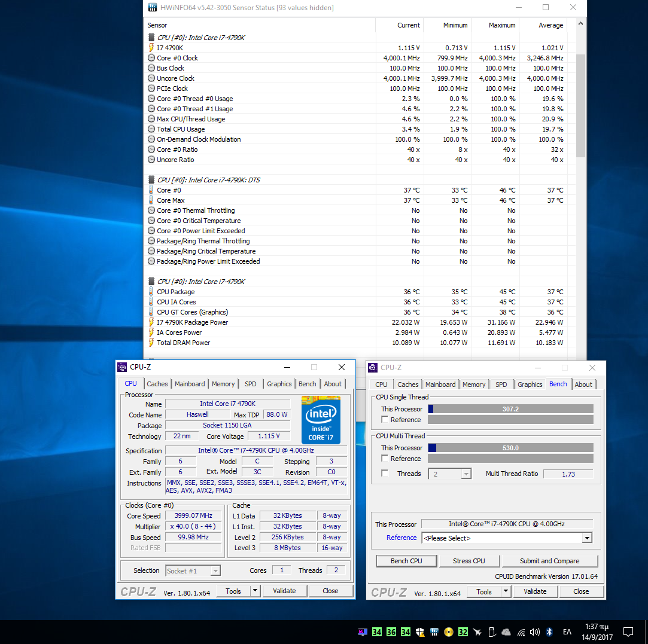The width and height of the screenshot is (648, 644).
Task: Click the Stress CPU button
Action: click(468, 561)
